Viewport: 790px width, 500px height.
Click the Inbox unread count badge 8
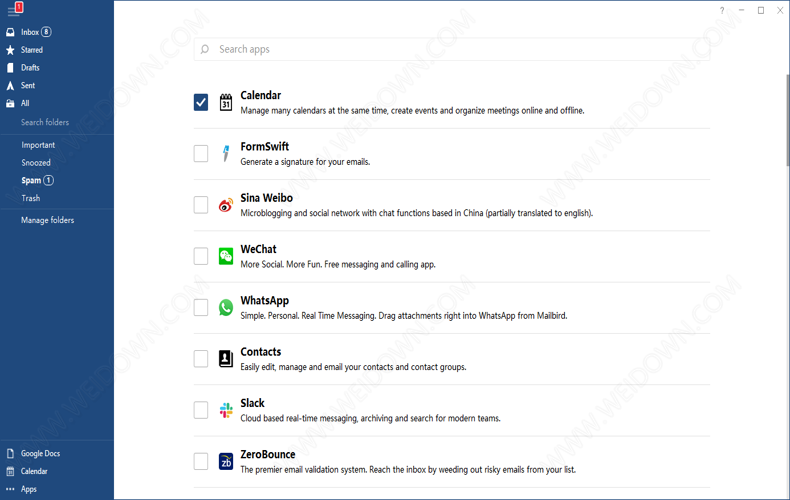[x=46, y=32]
